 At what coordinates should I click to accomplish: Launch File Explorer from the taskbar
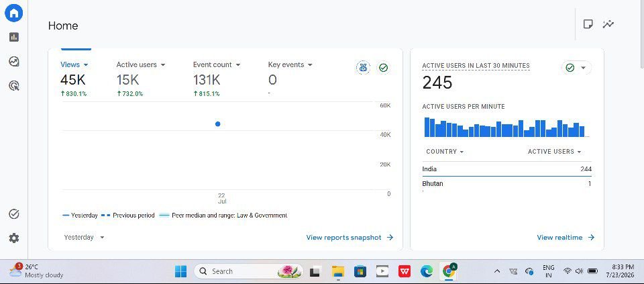338,271
